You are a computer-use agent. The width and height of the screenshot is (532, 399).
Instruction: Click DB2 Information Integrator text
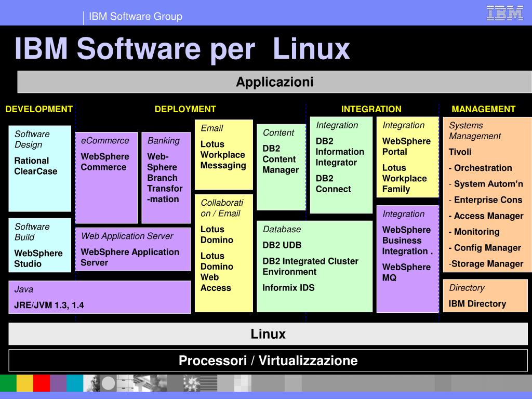(x=340, y=152)
